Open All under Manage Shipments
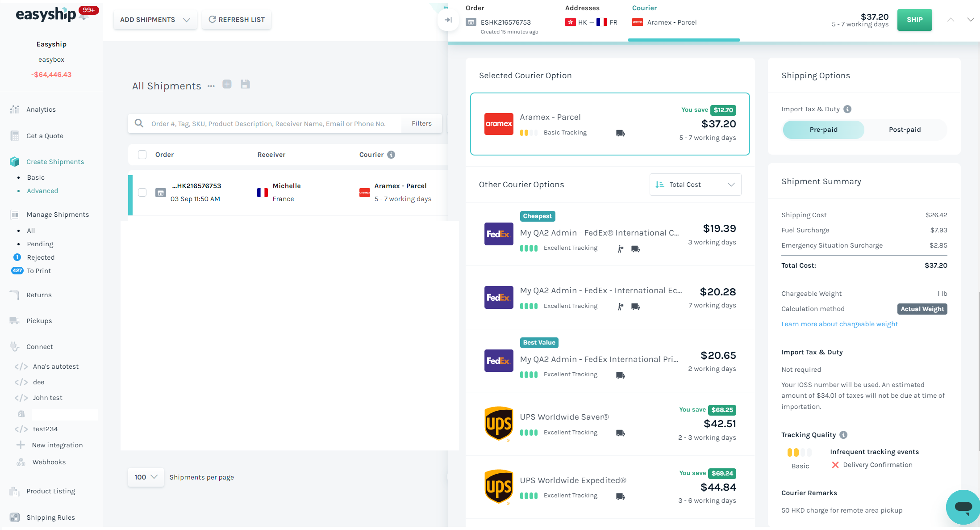 click(x=31, y=231)
